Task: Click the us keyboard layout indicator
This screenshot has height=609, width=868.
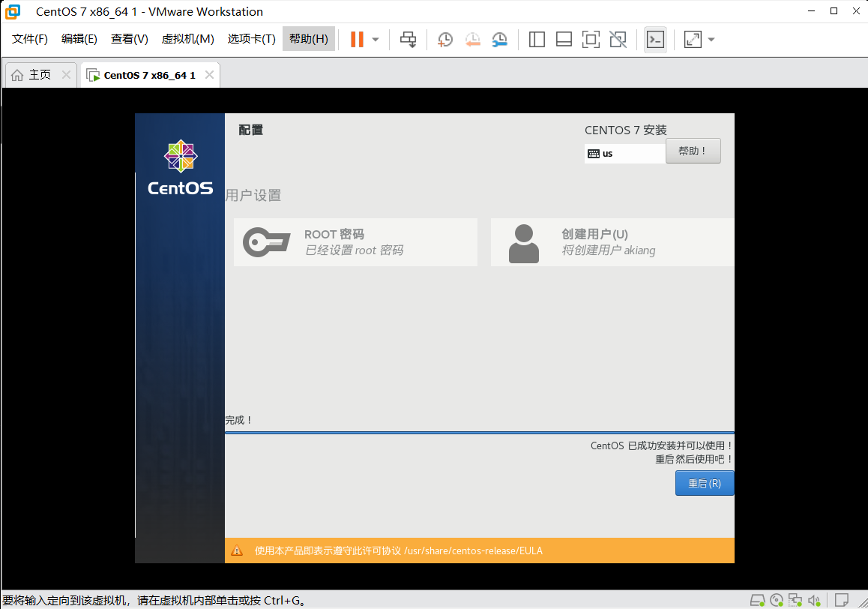Action: 625,154
